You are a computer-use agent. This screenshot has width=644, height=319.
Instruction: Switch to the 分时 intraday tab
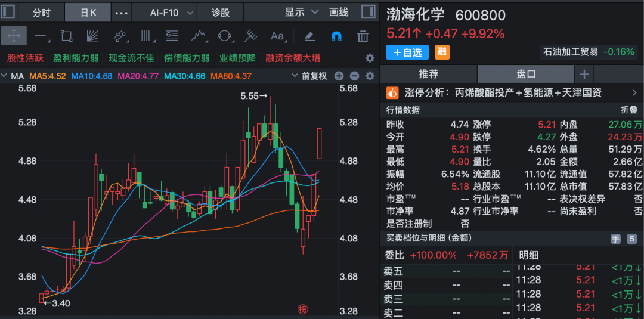tap(41, 12)
